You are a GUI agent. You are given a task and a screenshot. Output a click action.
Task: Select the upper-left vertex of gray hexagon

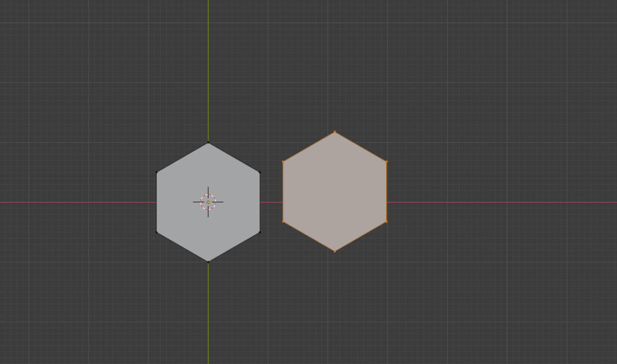pyautogui.click(x=157, y=173)
